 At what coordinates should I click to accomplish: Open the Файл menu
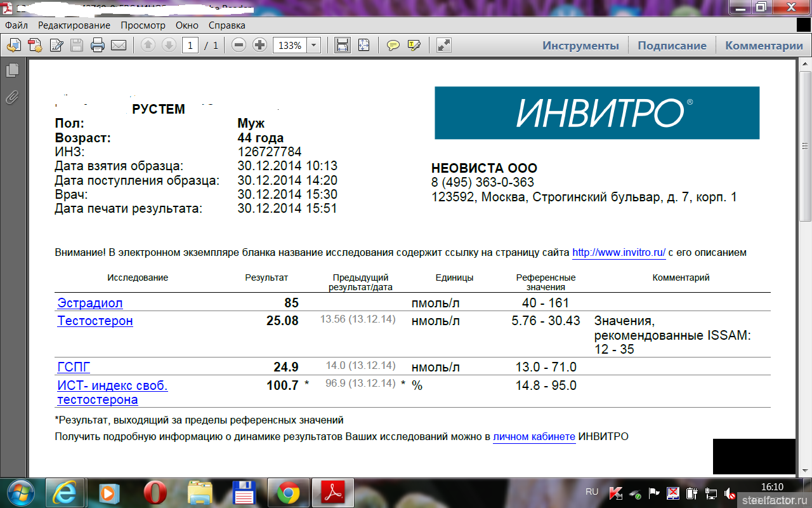(x=16, y=25)
